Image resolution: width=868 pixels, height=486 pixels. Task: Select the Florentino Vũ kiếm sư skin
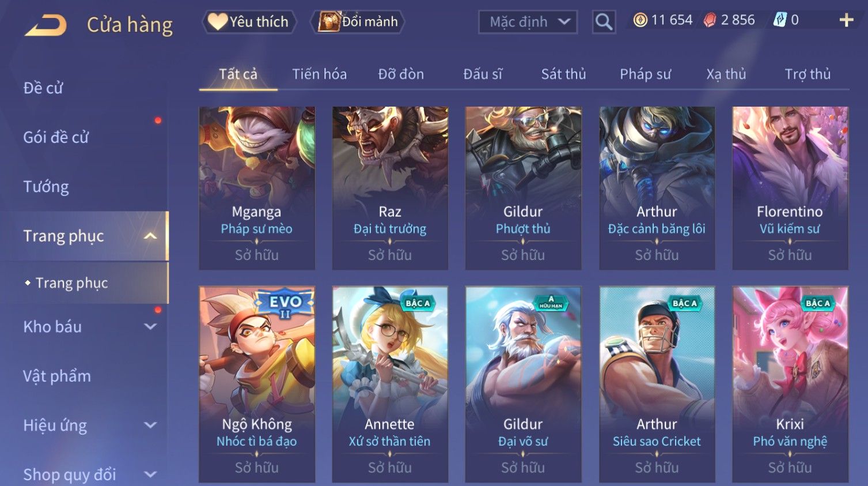790,188
